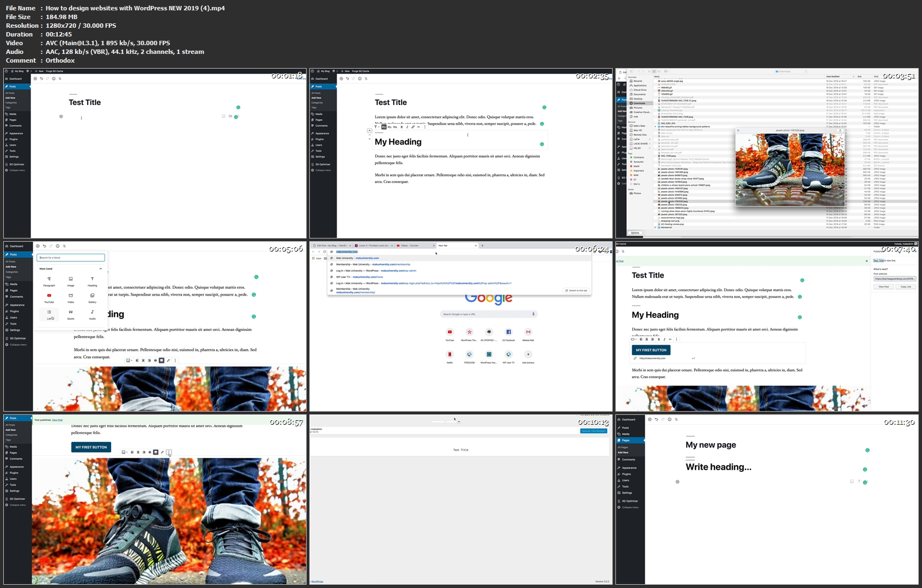Select the Quote block in 00:05:06 frame
Screen dimensions: 922x588
(71, 314)
